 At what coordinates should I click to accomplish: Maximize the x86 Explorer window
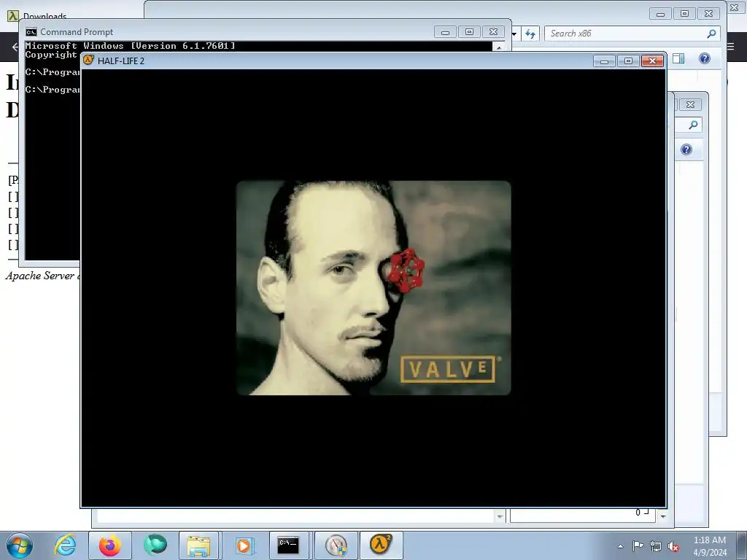(x=684, y=14)
